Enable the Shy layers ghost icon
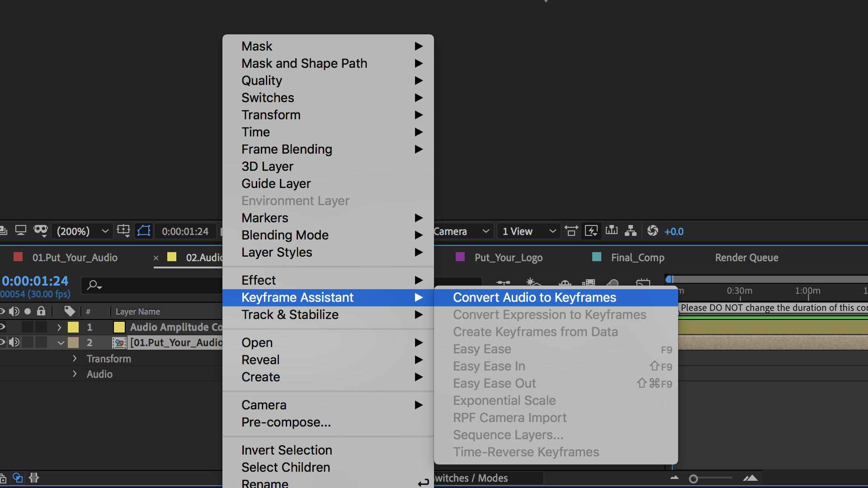The image size is (868, 488). pos(565,284)
